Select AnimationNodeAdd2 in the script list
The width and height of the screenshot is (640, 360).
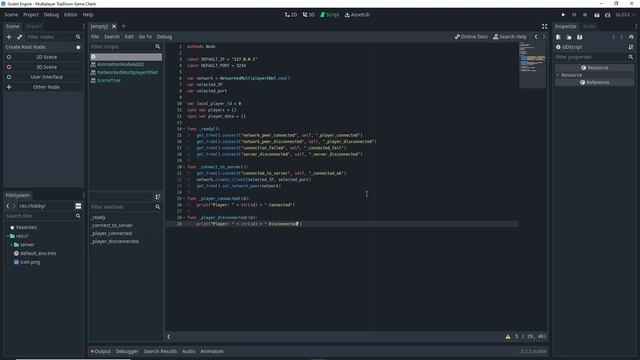point(126,64)
